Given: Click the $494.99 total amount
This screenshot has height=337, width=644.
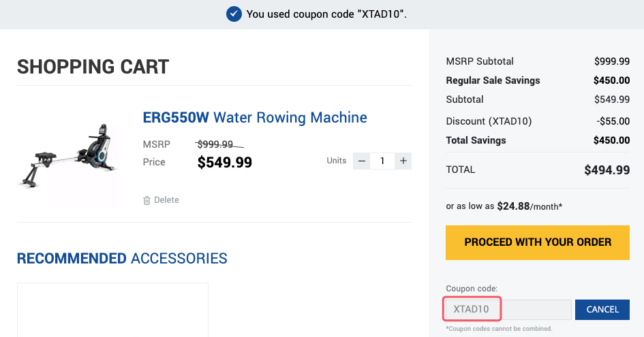Looking at the screenshot, I should [x=607, y=170].
